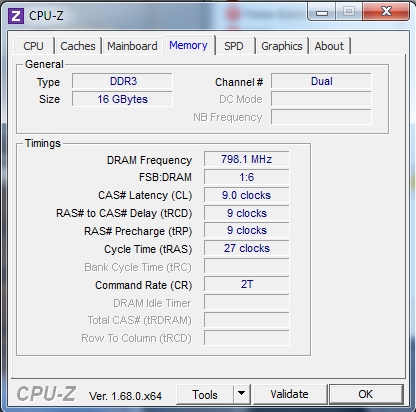Screen dimensions: 416x412
Task: Click the tRP value field next to RAS# Precharge
Action: tap(247, 231)
